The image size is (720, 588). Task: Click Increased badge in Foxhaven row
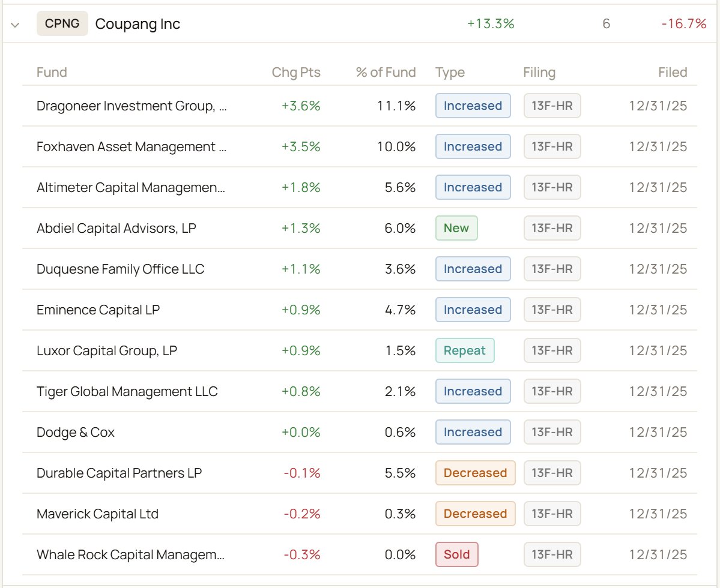[473, 146]
